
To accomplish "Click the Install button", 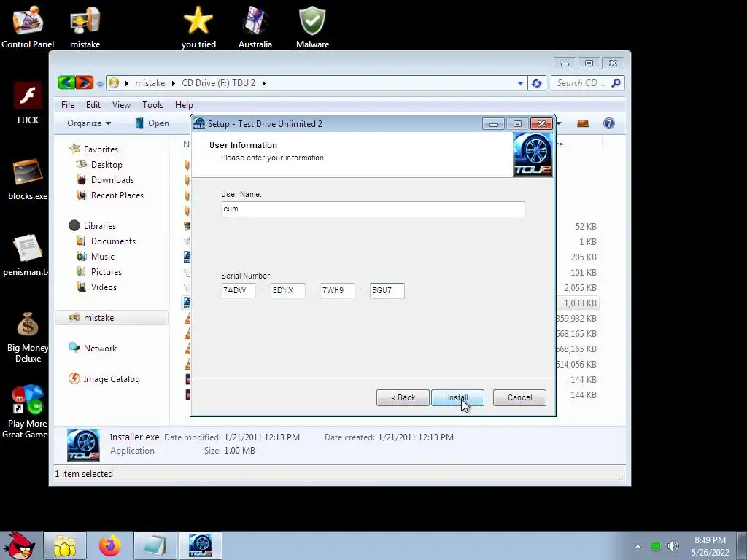I will (457, 397).
